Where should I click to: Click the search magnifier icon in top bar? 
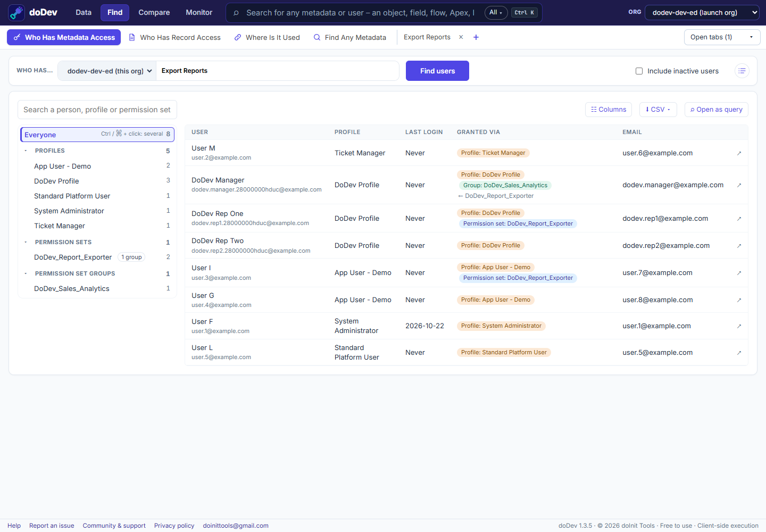pyautogui.click(x=236, y=13)
